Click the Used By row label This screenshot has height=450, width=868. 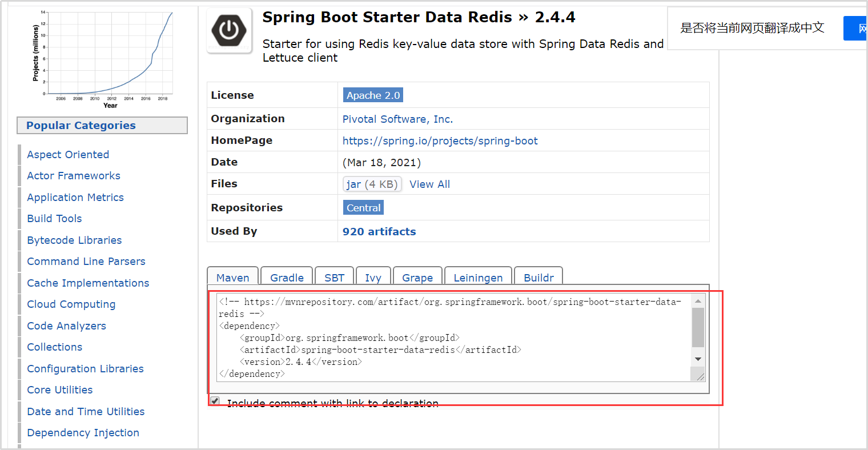point(234,231)
